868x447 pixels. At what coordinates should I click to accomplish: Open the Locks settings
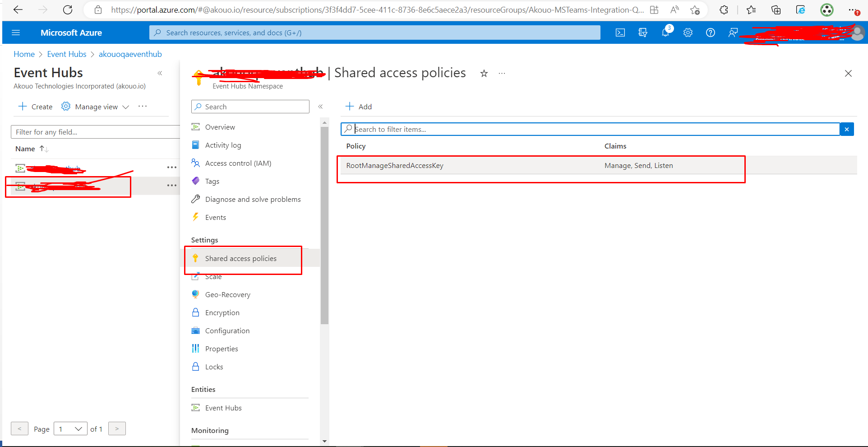[x=214, y=366]
